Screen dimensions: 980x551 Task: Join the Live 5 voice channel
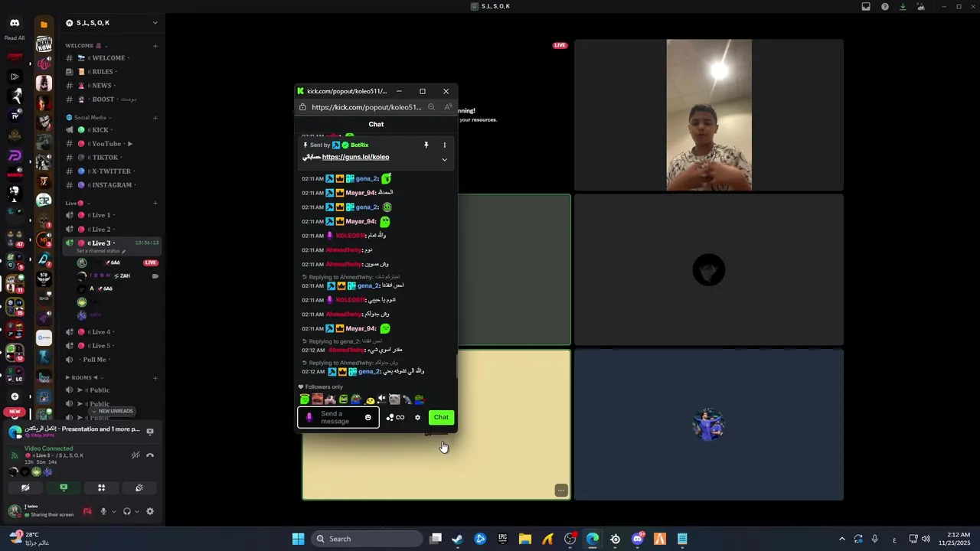pyautogui.click(x=112, y=346)
